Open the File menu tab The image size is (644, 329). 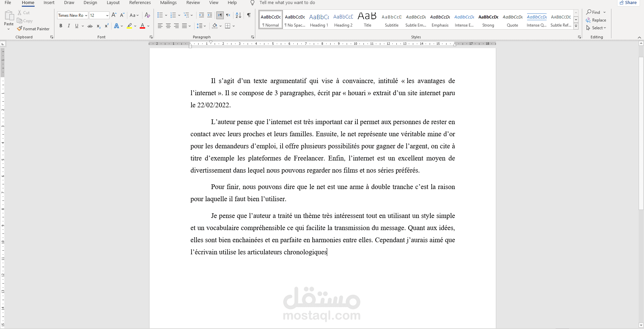[x=8, y=3]
